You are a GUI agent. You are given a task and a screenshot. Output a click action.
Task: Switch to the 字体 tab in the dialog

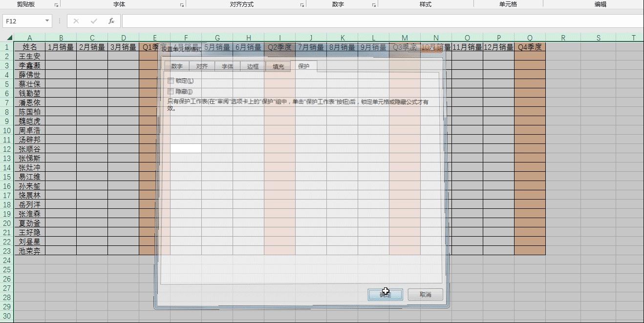(227, 66)
